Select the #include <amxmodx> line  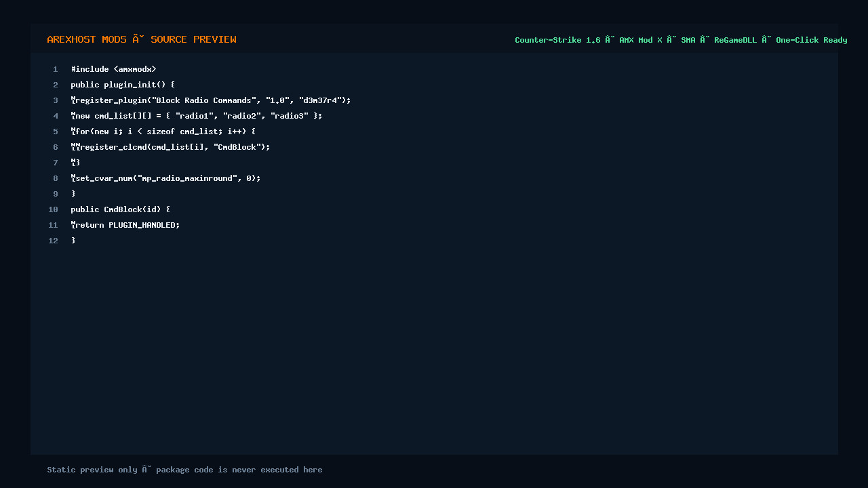tap(113, 69)
